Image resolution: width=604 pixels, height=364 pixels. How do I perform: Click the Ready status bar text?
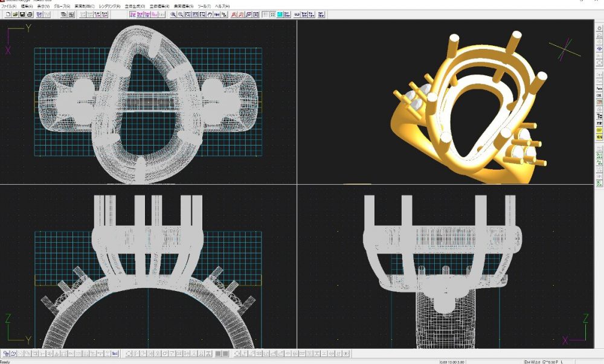click(x=5, y=362)
